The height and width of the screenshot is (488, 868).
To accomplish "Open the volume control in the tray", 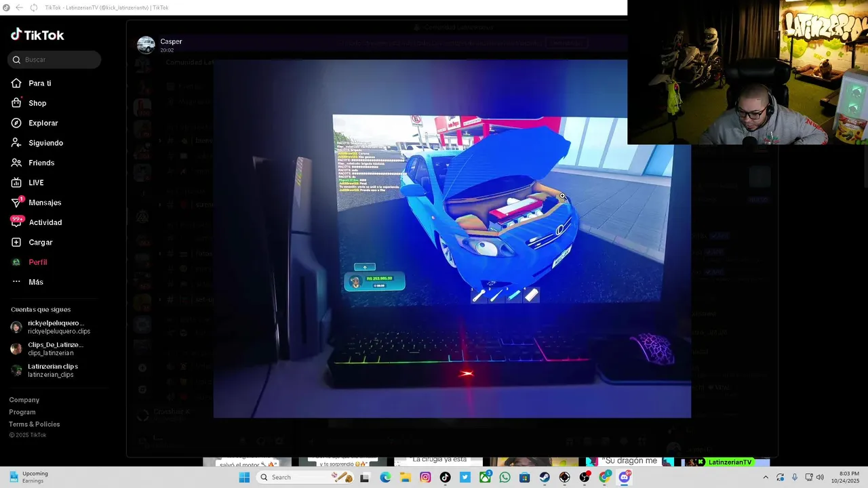I will coord(820,477).
